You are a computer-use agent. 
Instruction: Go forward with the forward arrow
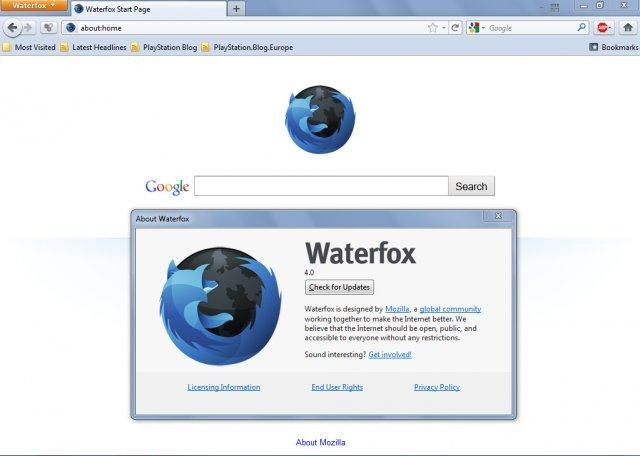(x=28, y=28)
